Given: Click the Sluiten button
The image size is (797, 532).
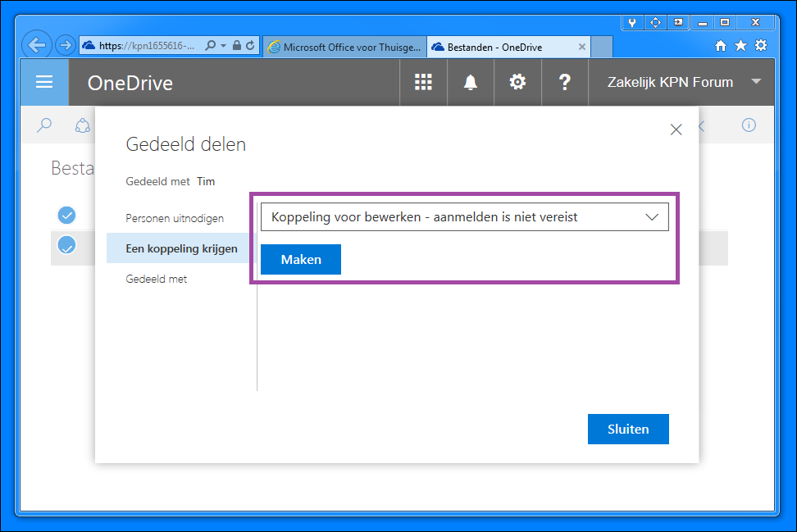Looking at the screenshot, I should tap(628, 429).
